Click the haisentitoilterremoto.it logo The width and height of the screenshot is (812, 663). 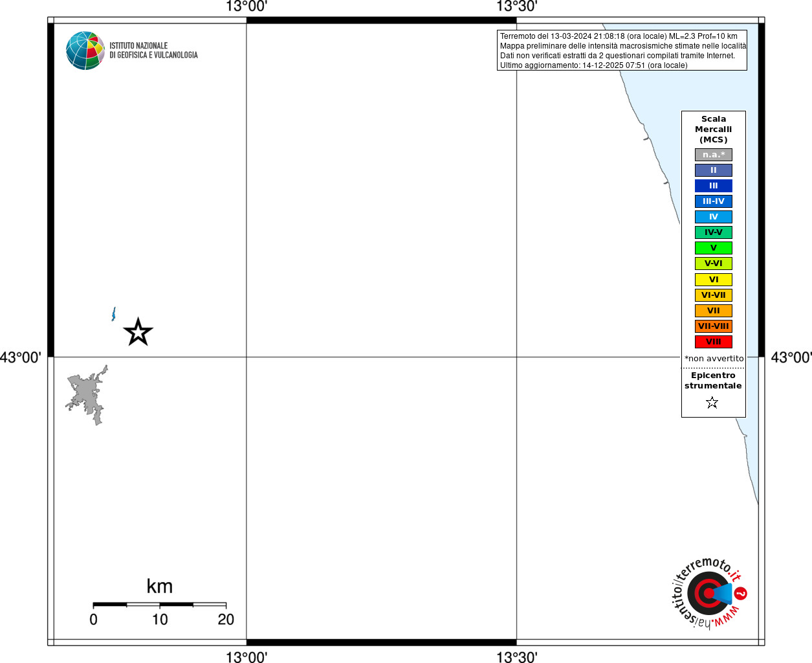[x=709, y=593]
